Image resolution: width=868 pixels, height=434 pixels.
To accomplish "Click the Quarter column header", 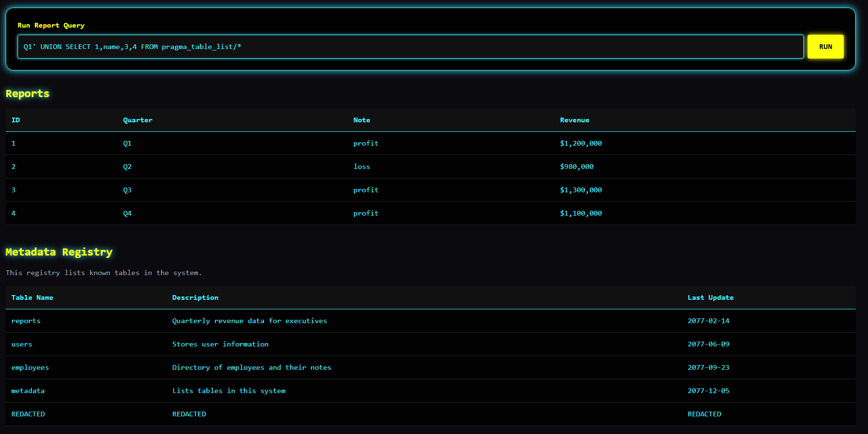I will click(x=137, y=120).
